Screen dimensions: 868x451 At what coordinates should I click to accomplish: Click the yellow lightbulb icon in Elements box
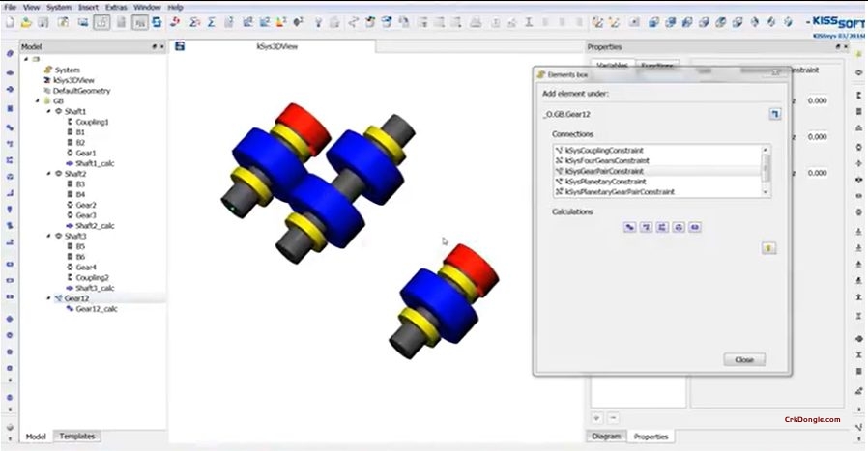(769, 248)
